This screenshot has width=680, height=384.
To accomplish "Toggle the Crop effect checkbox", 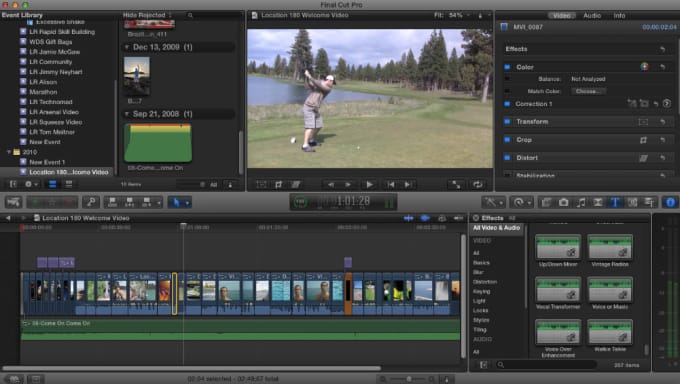I will (507, 140).
